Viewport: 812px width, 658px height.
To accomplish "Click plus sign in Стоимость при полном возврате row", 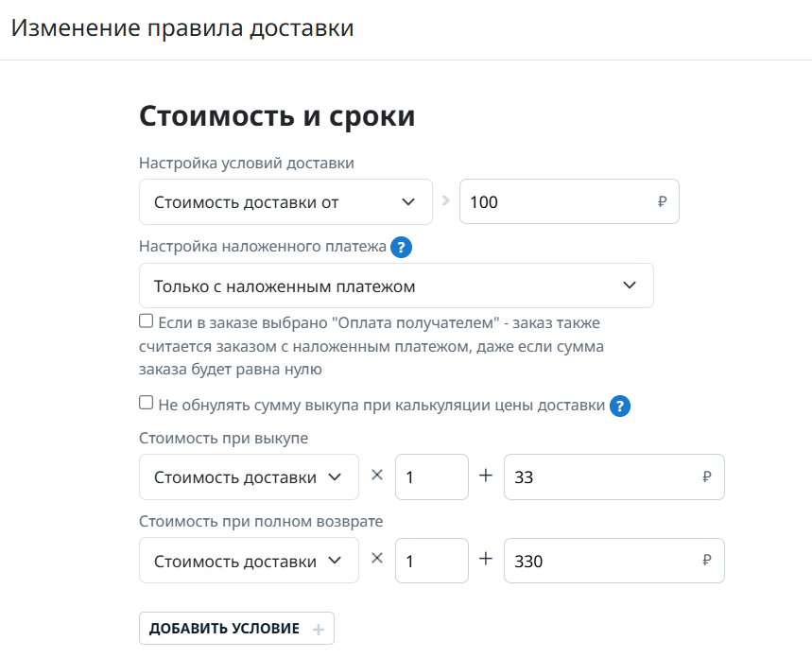I will 486,559.
